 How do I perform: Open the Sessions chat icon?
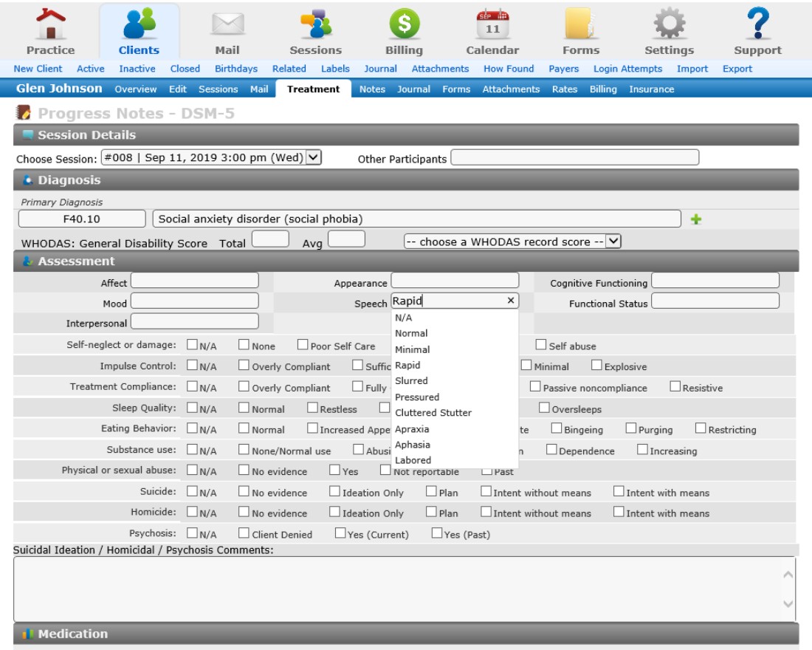pyautogui.click(x=315, y=24)
